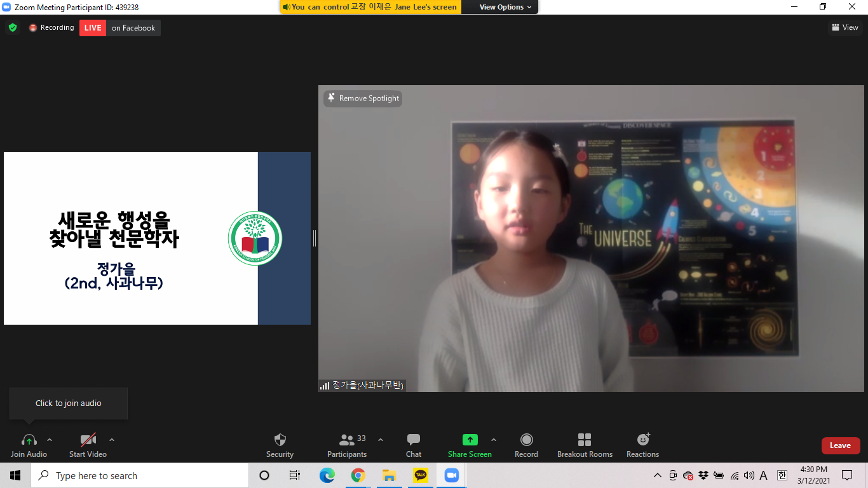
Task: Click the green encryption shield icon
Action: point(12,28)
